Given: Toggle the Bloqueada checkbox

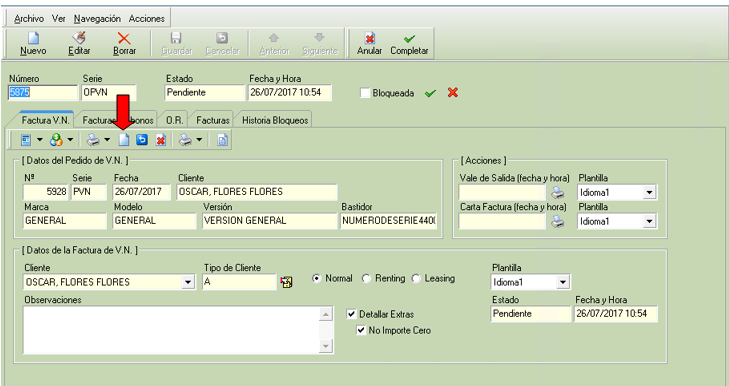Looking at the screenshot, I should pos(365,93).
